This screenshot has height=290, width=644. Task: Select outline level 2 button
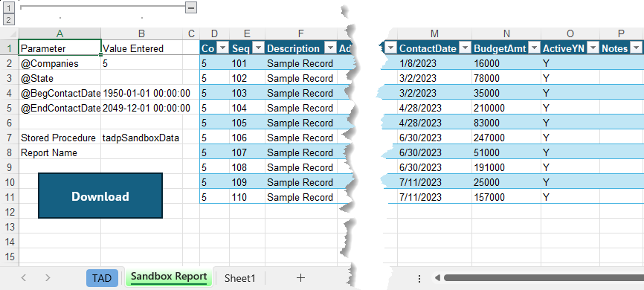point(9,19)
